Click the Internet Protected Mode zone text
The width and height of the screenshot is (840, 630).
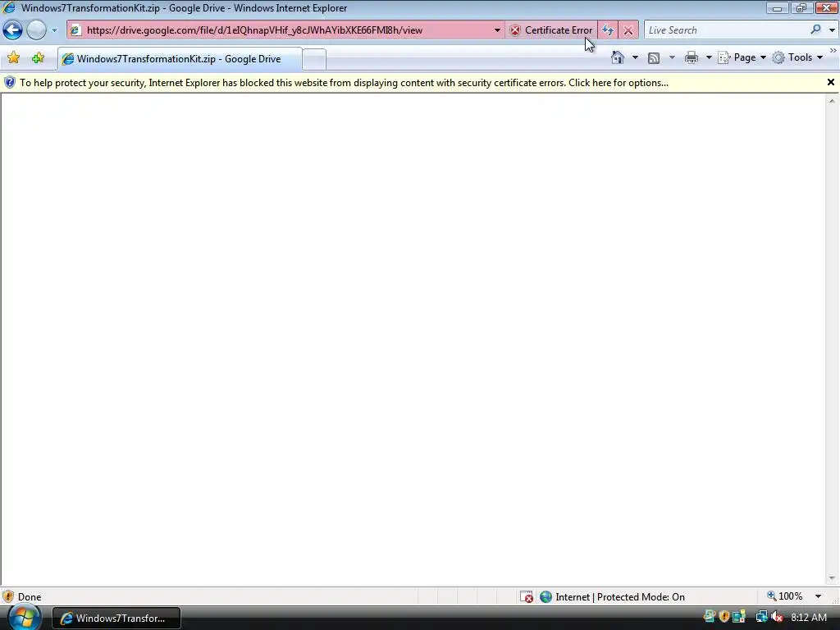(620, 597)
